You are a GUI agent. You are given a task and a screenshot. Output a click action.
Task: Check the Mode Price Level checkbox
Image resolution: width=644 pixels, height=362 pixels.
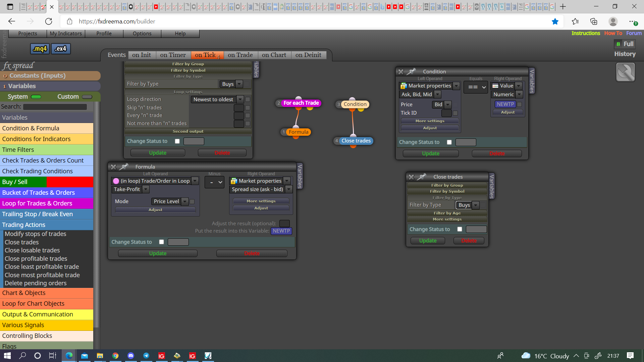coord(192,201)
